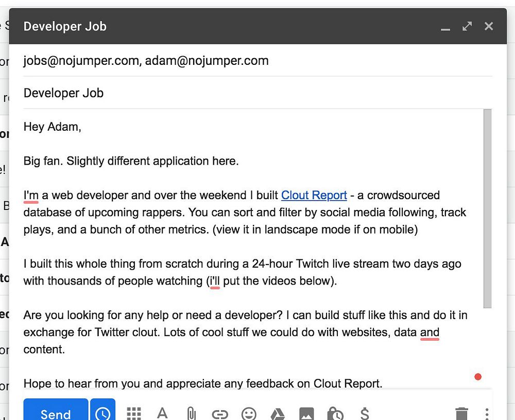Close the Developer Job compose window
The image size is (515, 420).
489,26
